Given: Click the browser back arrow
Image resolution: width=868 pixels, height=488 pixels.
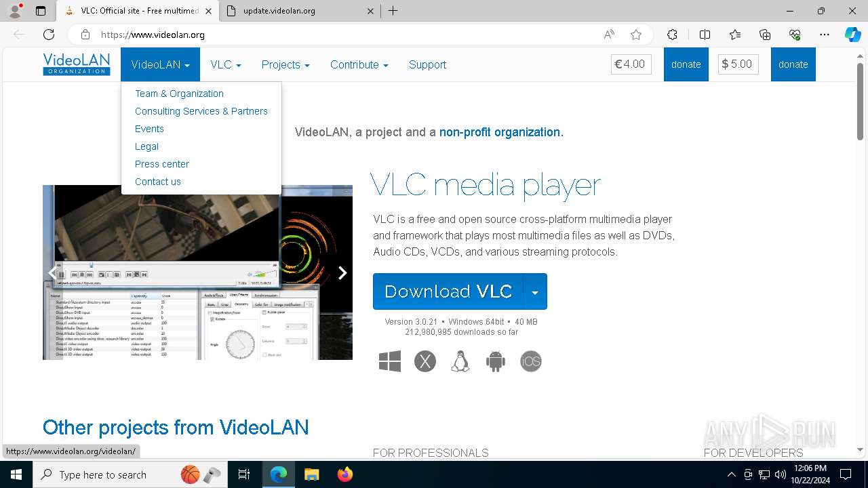Looking at the screenshot, I should (x=19, y=35).
